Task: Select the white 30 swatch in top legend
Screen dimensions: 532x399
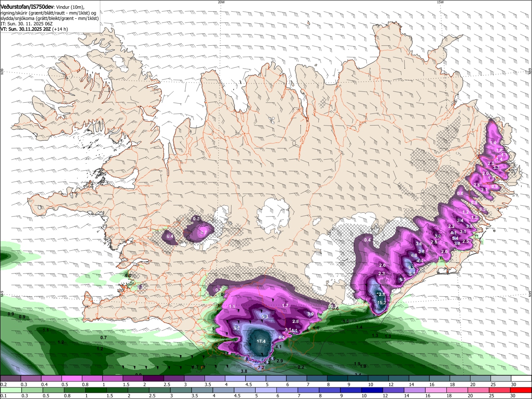Action: (x=522, y=379)
